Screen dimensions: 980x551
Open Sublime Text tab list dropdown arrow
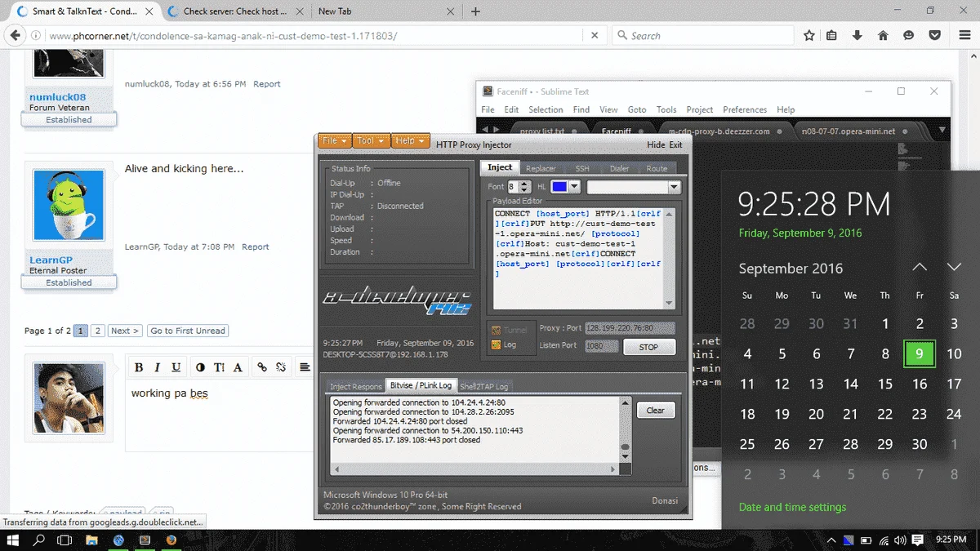tap(941, 131)
